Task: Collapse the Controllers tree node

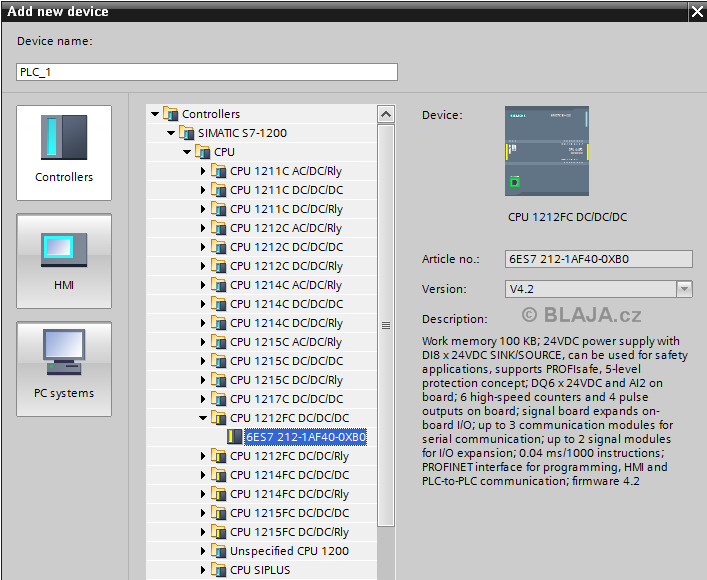Action: [x=155, y=114]
